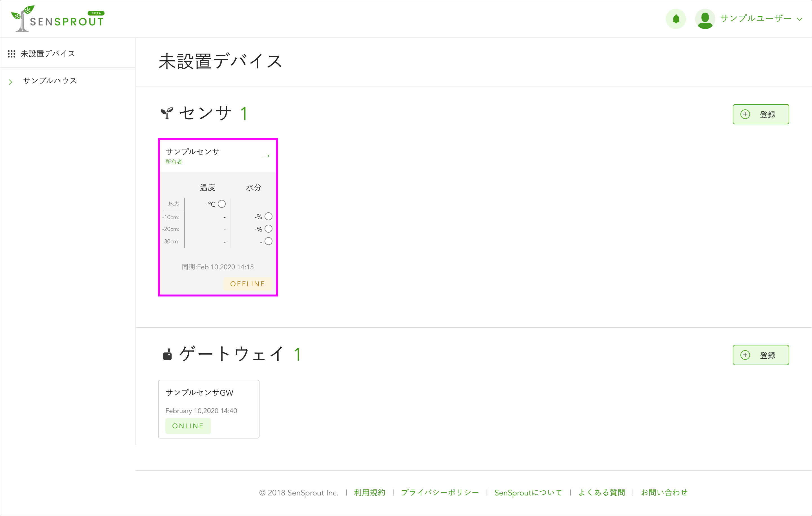Open the プライバシーポリシー link
Screen dimensions: 812x516
tap(440, 493)
